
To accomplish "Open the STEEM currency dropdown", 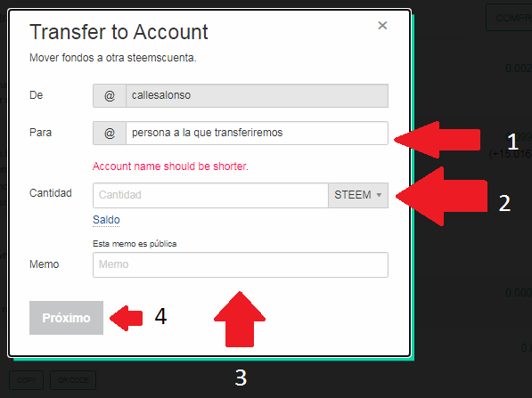I will 358,195.
